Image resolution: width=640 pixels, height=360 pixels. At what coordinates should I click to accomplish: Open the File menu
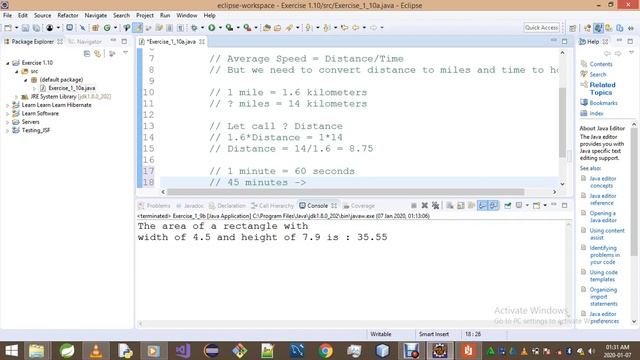point(7,16)
